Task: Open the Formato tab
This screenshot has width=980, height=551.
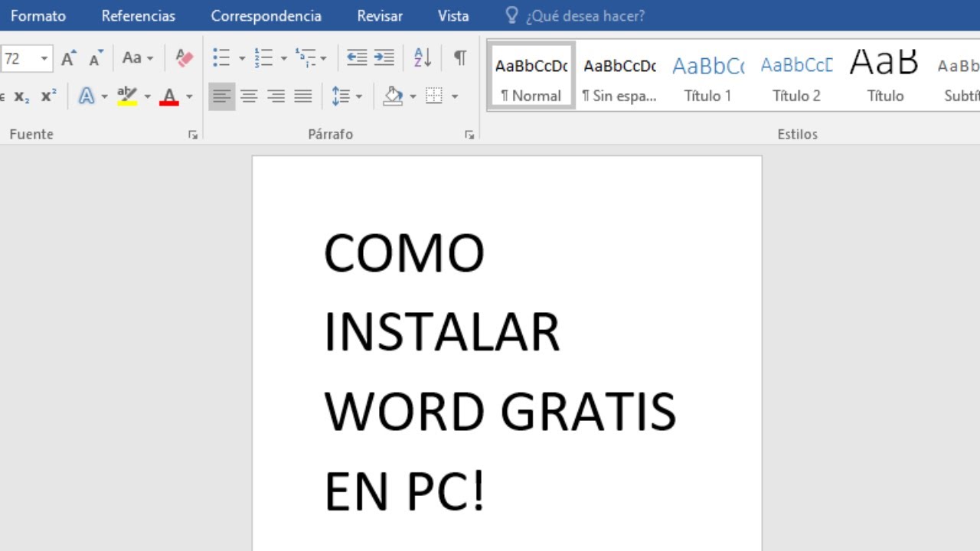Action: pyautogui.click(x=38, y=15)
